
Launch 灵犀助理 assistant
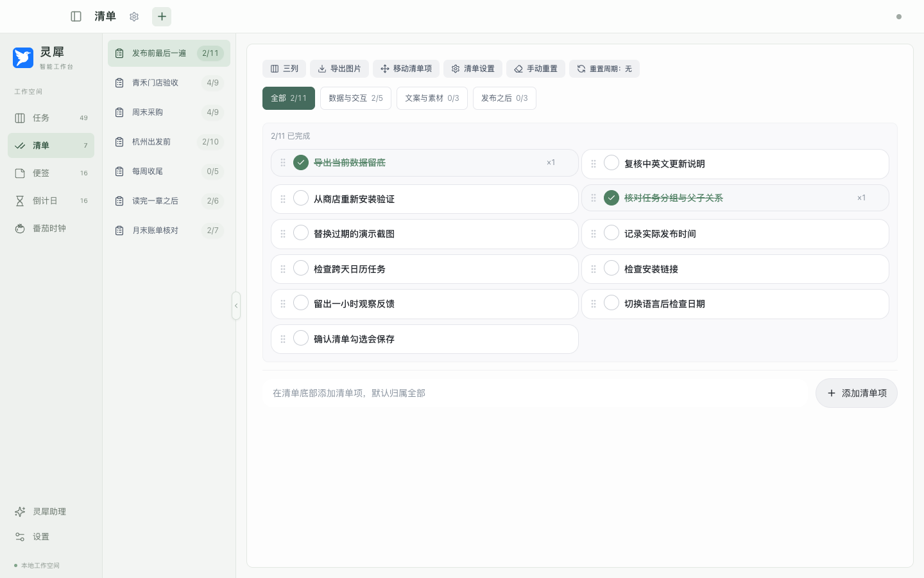click(x=51, y=512)
